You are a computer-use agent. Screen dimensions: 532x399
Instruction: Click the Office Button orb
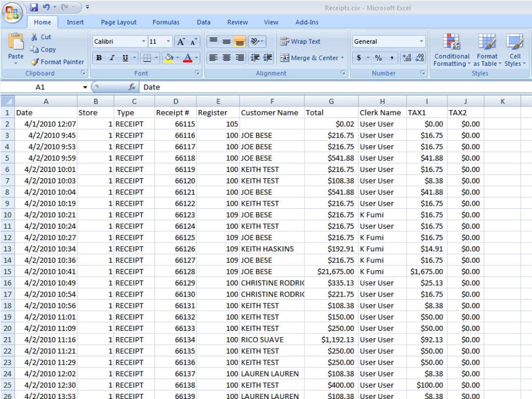click(12, 12)
